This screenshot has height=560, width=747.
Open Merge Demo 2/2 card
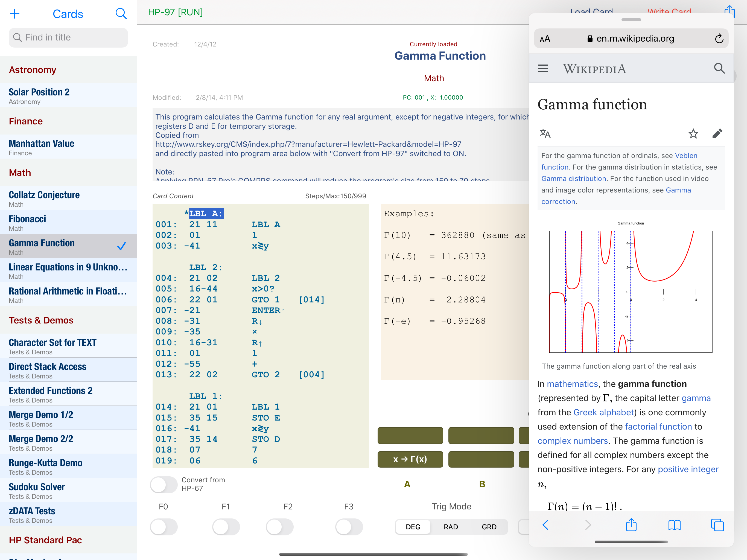tap(68, 442)
